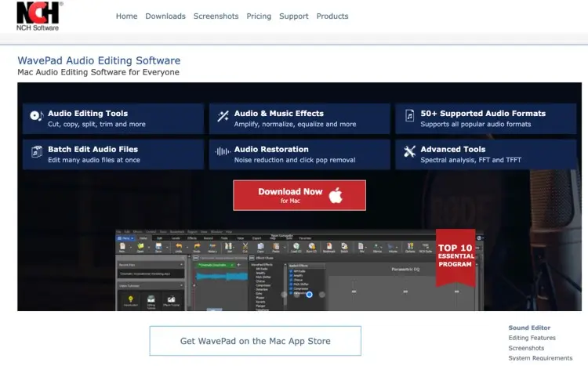Screen dimensions: 588x366
Task: Open the Editing Features sidebar link
Action: pos(532,338)
